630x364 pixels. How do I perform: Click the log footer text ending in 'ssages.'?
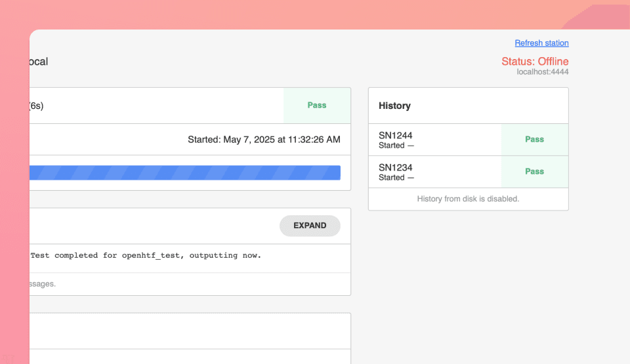point(43,284)
